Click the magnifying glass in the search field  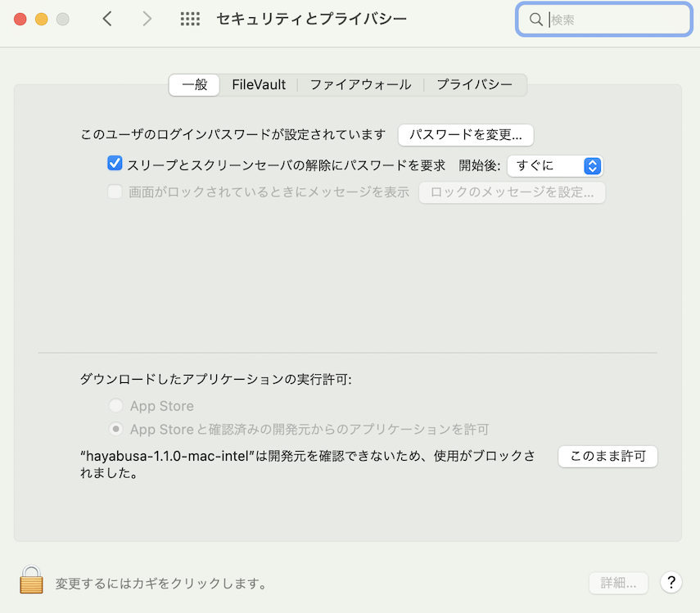[x=535, y=19]
